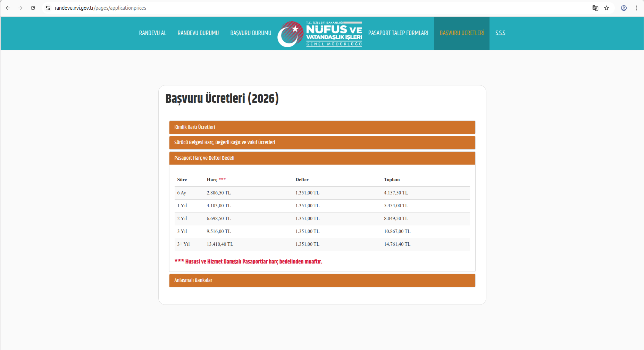Click the 4.157,50 TL total value

click(396, 193)
